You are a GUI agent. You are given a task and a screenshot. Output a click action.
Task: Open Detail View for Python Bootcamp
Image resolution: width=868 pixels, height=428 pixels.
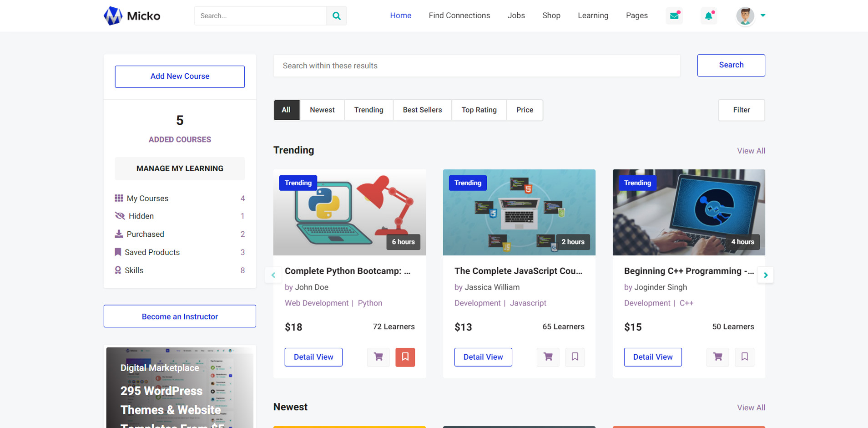coord(313,357)
